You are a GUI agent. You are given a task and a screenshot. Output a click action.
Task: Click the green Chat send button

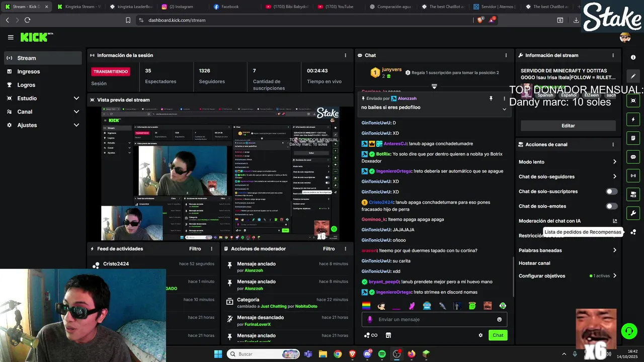[498, 335]
